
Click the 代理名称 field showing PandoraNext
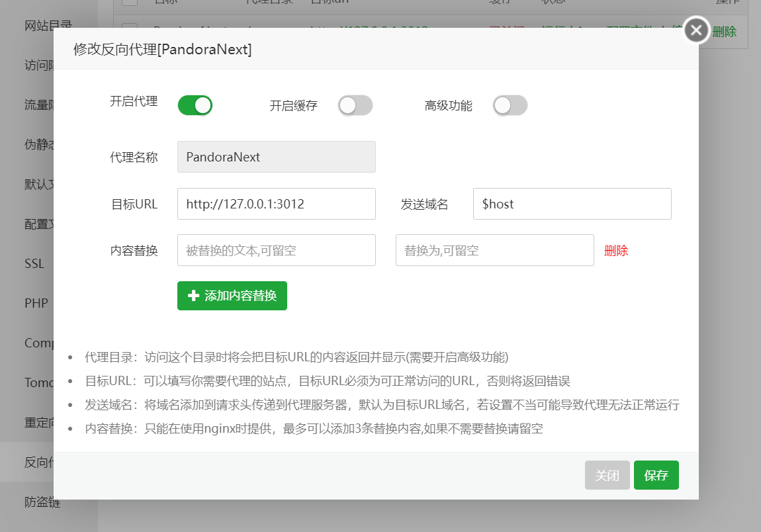(x=276, y=157)
